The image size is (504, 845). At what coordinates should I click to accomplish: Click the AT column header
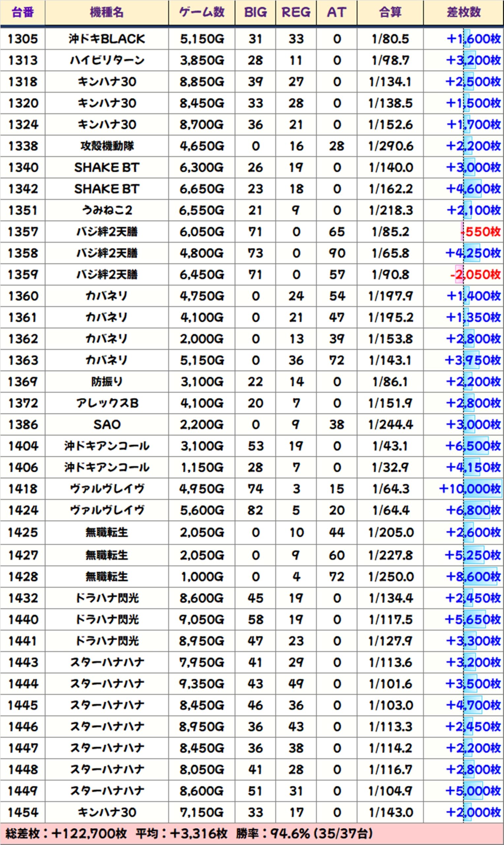(x=336, y=13)
